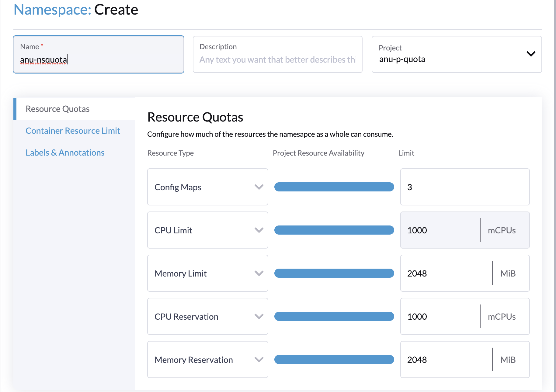556x392 pixels.
Task: Click the Namespace heading link
Action: coord(50,9)
